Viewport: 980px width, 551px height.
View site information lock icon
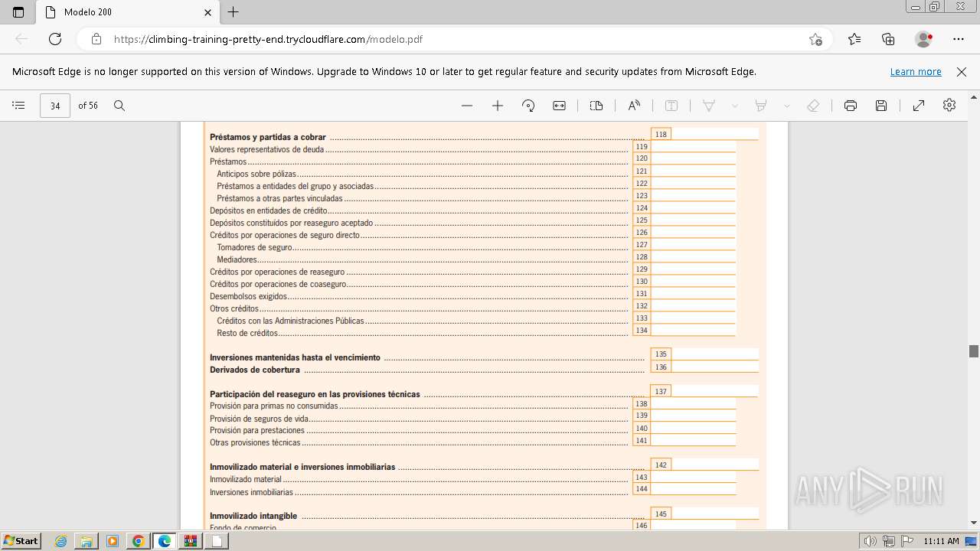(96, 39)
